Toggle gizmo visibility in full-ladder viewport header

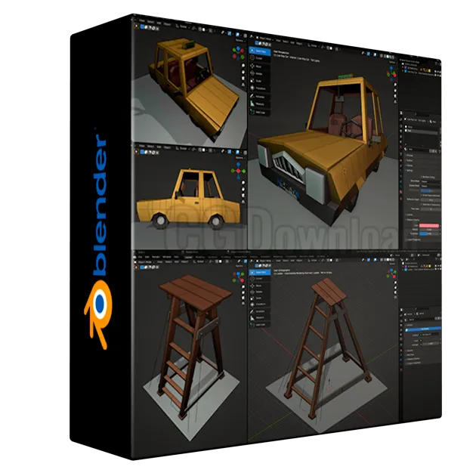pyautogui.click(x=369, y=260)
